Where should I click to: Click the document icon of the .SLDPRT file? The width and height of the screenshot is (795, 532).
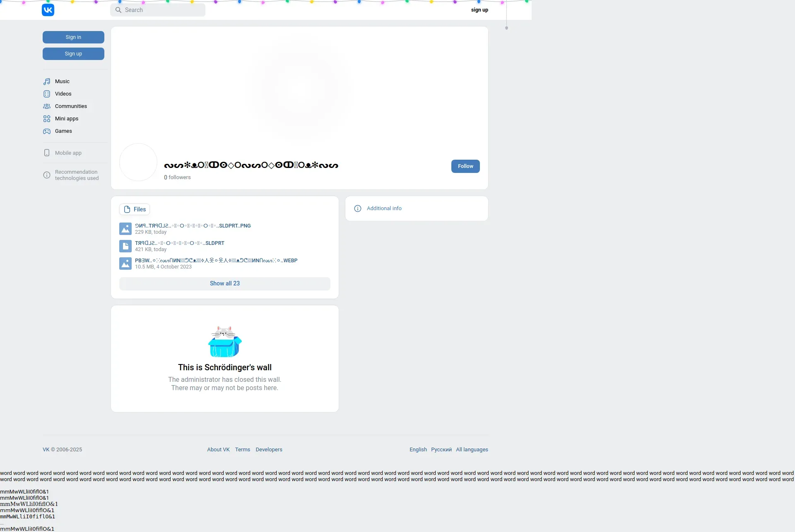[125, 246]
